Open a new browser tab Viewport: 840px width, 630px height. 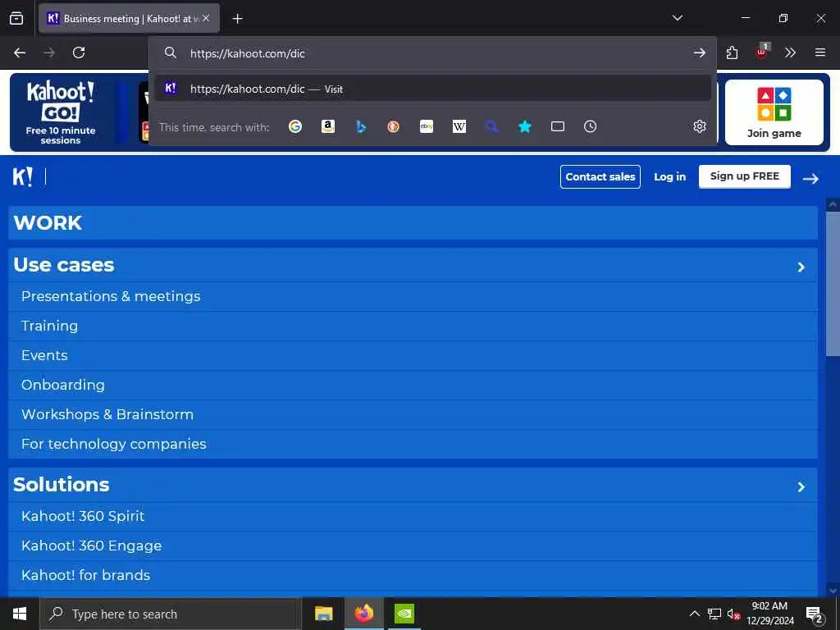click(x=237, y=19)
